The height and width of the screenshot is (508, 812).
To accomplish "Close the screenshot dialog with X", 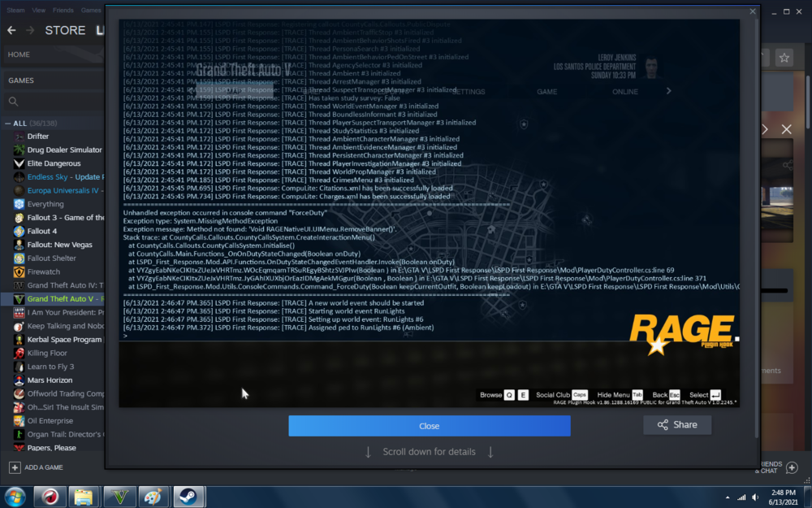I will [753, 11].
